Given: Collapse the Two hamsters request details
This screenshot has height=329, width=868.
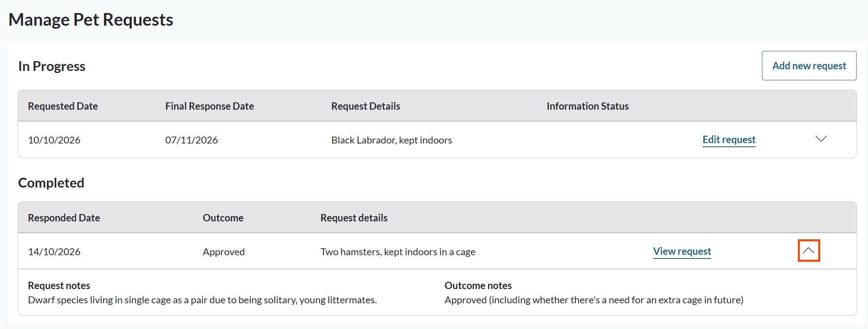Looking at the screenshot, I should click(x=808, y=251).
